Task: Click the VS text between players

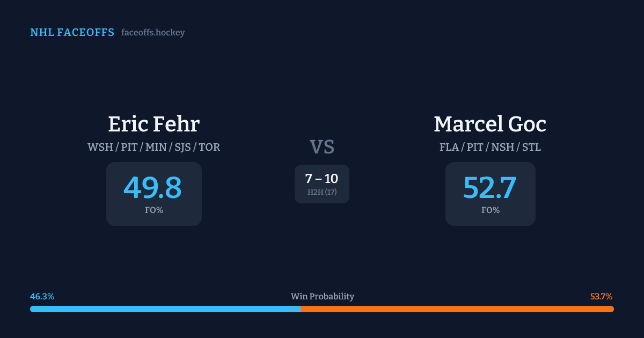Action: (x=322, y=147)
